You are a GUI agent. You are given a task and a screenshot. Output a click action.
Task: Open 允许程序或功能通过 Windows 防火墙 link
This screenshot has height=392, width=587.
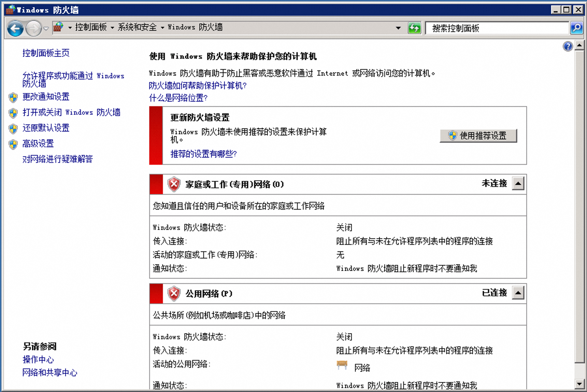tap(73, 80)
